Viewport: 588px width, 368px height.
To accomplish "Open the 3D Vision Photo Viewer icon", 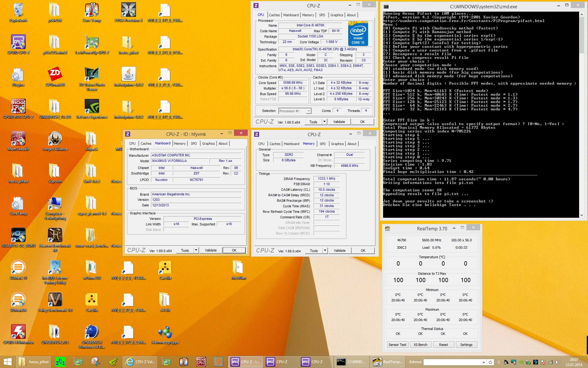I will pyautogui.click(x=92, y=79).
